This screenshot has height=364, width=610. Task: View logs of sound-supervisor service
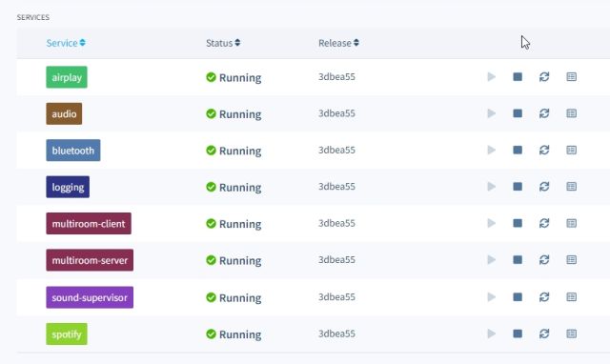(x=571, y=297)
